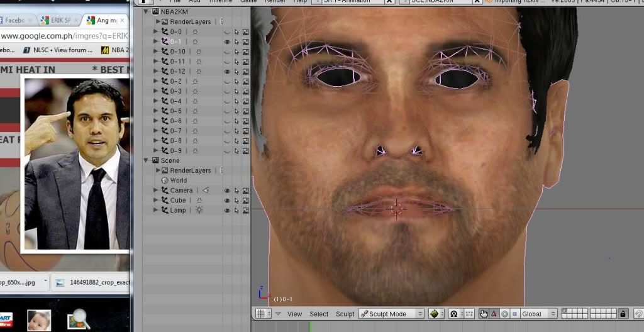Close the ERIK SP browser tab
This screenshot has height=332, width=644.
tap(76, 20)
